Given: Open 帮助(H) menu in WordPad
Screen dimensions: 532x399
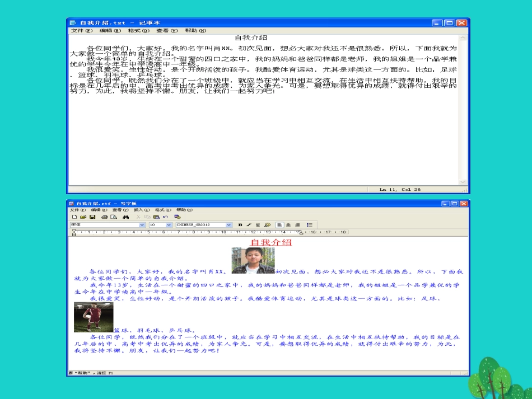Looking at the screenshot, I should coord(184,210).
